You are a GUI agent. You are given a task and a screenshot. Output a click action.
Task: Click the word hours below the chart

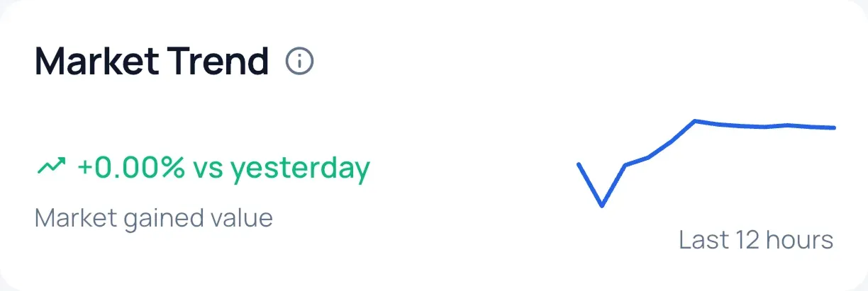coord(800,240)
